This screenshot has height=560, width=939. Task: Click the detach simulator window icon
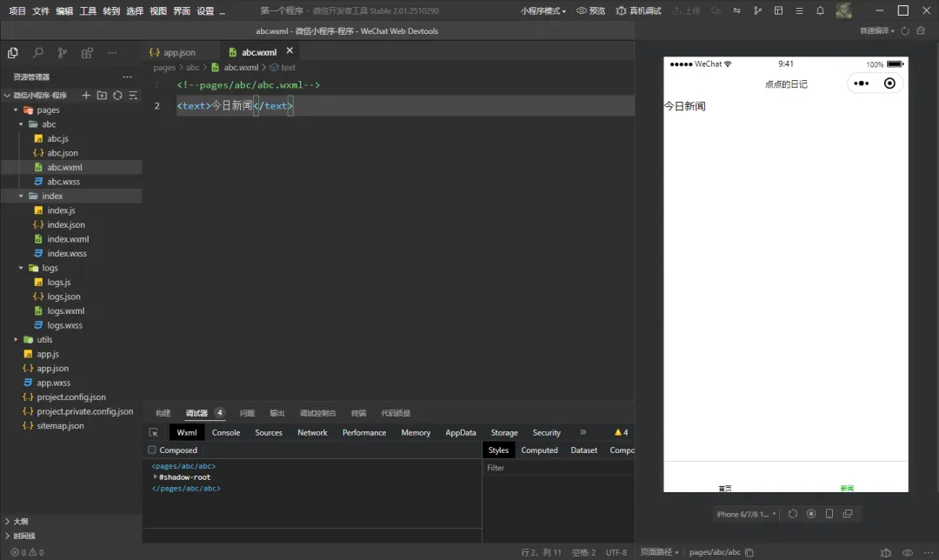pyautogui.click(x=848, y=514)
